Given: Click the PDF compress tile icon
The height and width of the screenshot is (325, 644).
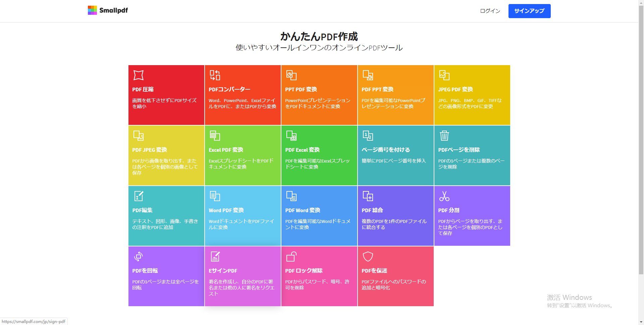Looking at the screenshot, I should click(x=139, y=75).
